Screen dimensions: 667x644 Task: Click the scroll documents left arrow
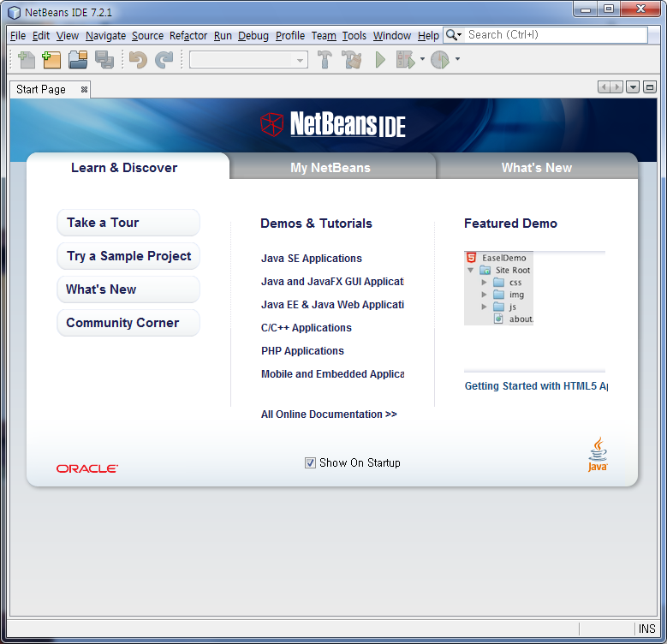(604, 87)
